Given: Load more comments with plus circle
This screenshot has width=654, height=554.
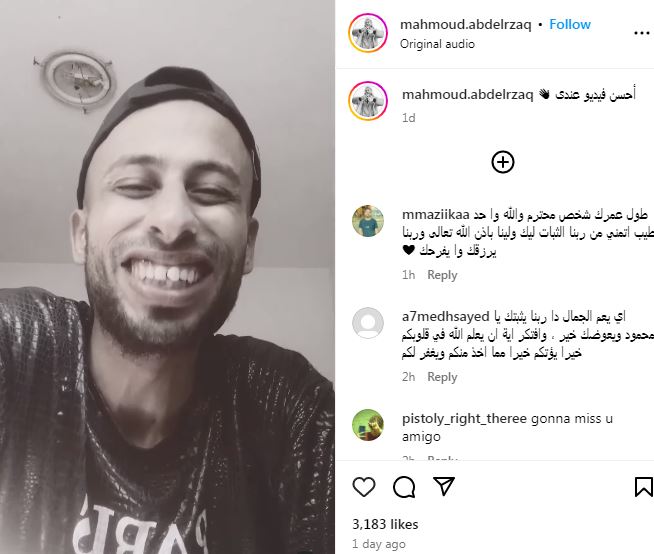Looking at the screenshot, I should click(x=503, y=162).
